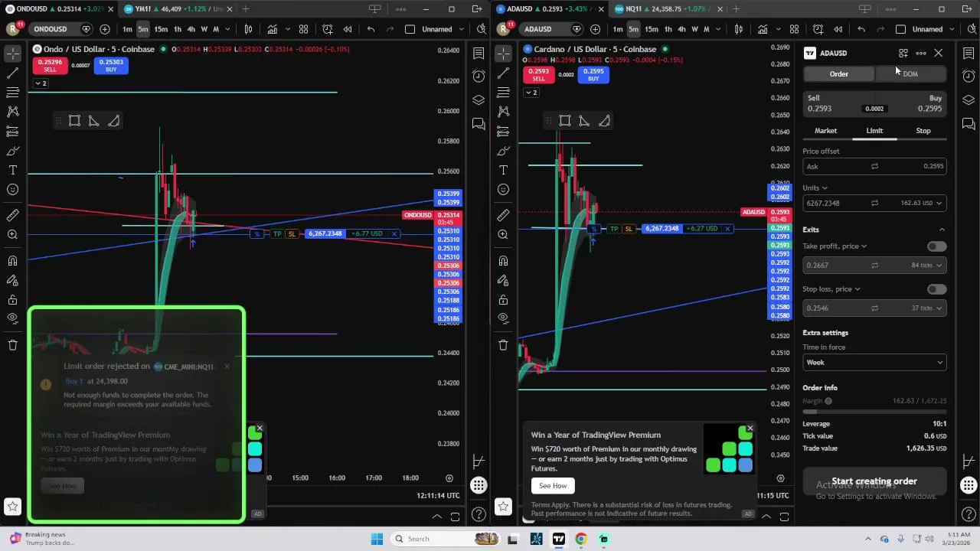Lock all drawings in ONDOUSD window
The width and height of the screenshot is (980, 551).
(12, 299)
